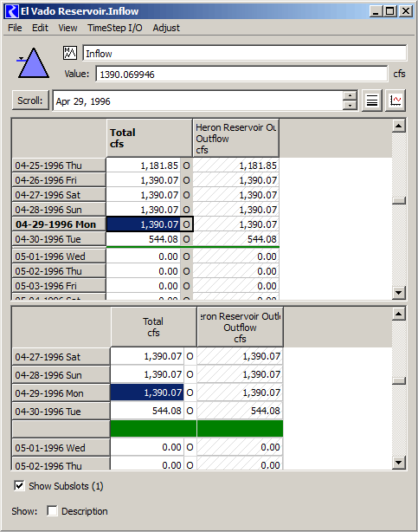The image size is (418, 532).
Task: Click the Inflow slot name field
Action: click(244, 54)
